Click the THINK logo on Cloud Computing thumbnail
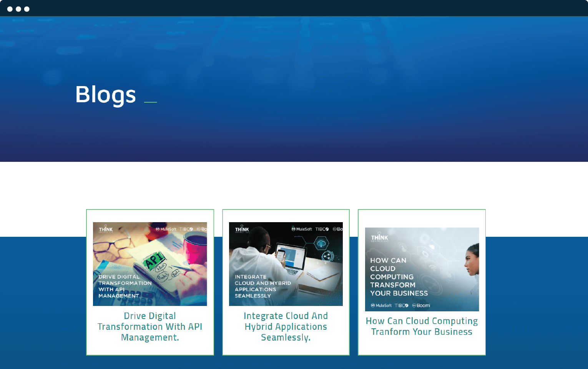The height and width of the screenshot is (369, 588). tap(379, 238)
